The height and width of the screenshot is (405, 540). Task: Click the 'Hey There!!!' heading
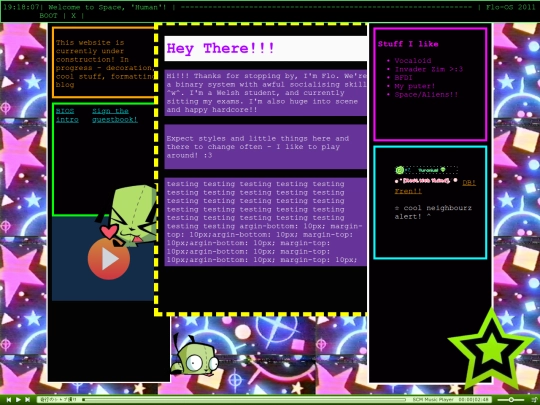point(220,48)
